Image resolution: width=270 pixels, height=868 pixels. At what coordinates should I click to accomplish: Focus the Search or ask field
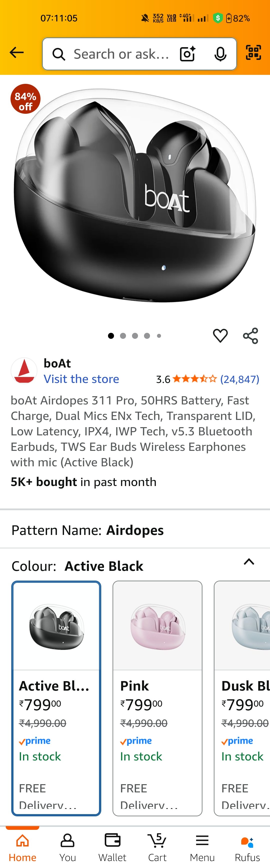[121, 54]
